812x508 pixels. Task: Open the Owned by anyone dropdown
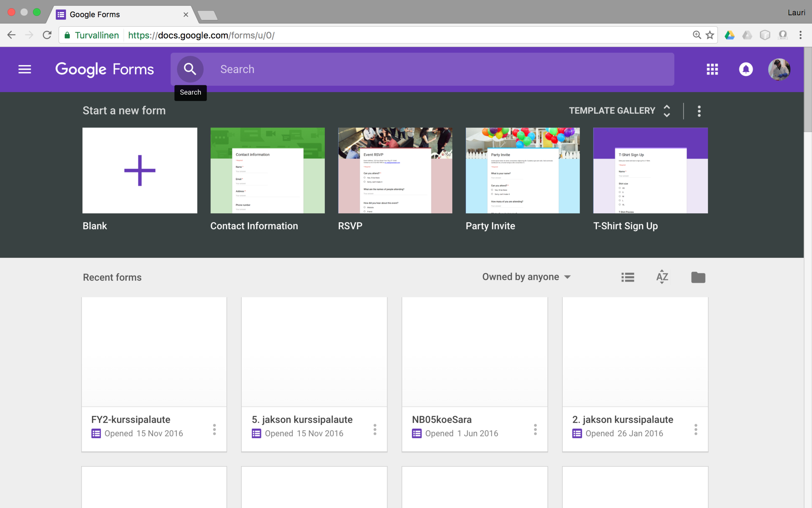[526, 277]
